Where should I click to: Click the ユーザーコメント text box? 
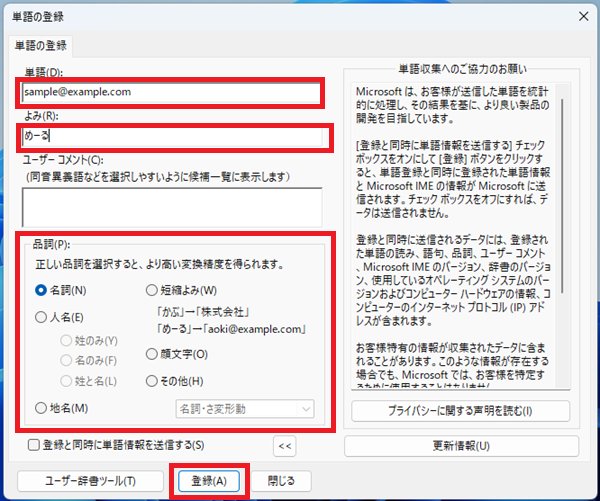pyautogui.click(x=170, y=207)
